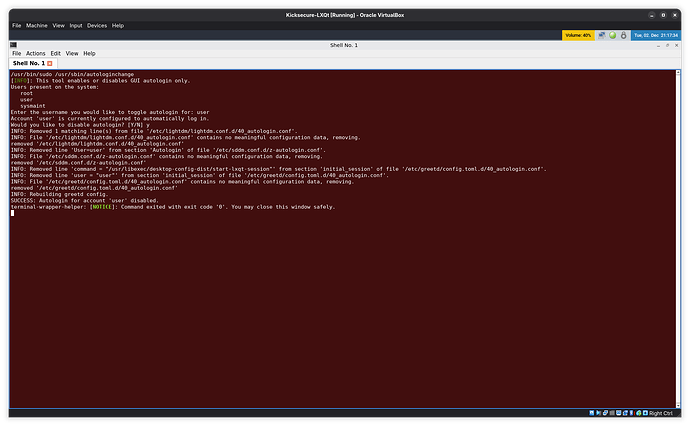This screenshot has height=425, width=690.
Task: Open the VirtualBox Input menu
Action: tap(75, 25)
